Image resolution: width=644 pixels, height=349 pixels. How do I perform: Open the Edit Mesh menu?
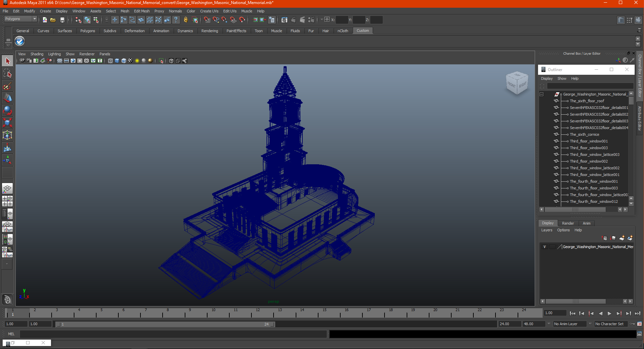[x=142, y=11]
